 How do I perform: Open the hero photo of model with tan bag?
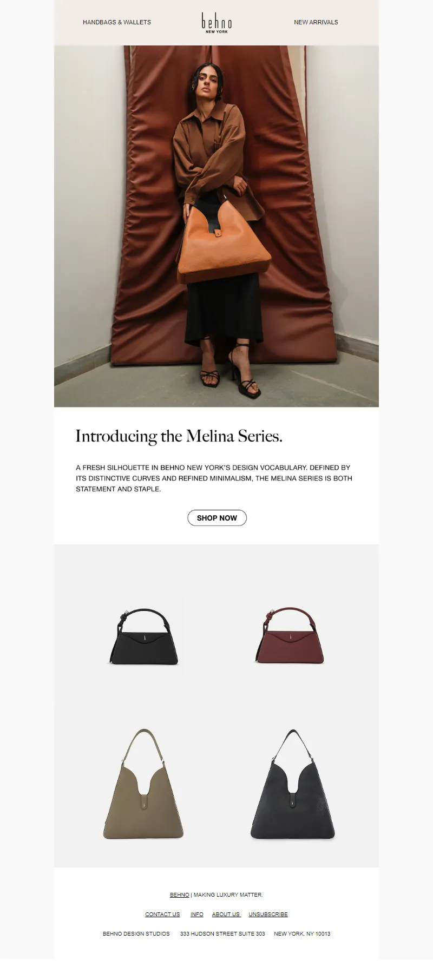pyautogui.click(x=216, y=226)
